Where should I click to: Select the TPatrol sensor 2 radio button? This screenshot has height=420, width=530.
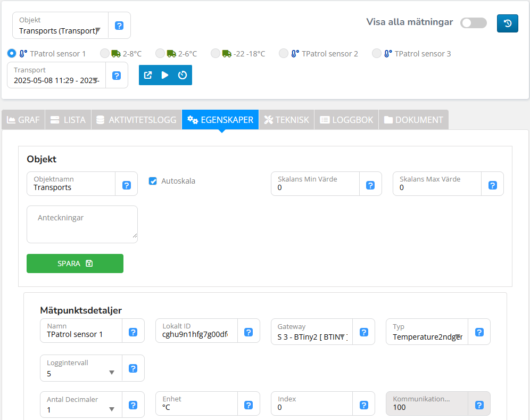[x=284, y=53]
